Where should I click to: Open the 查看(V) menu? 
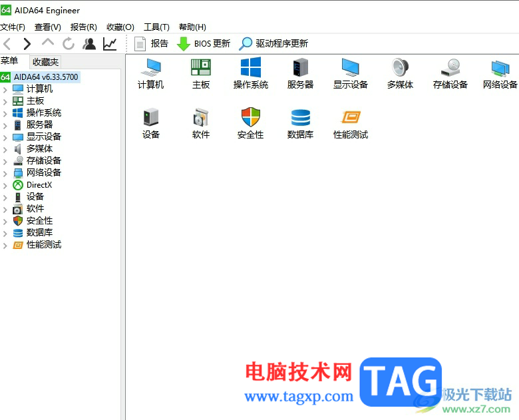coord(48,27)
